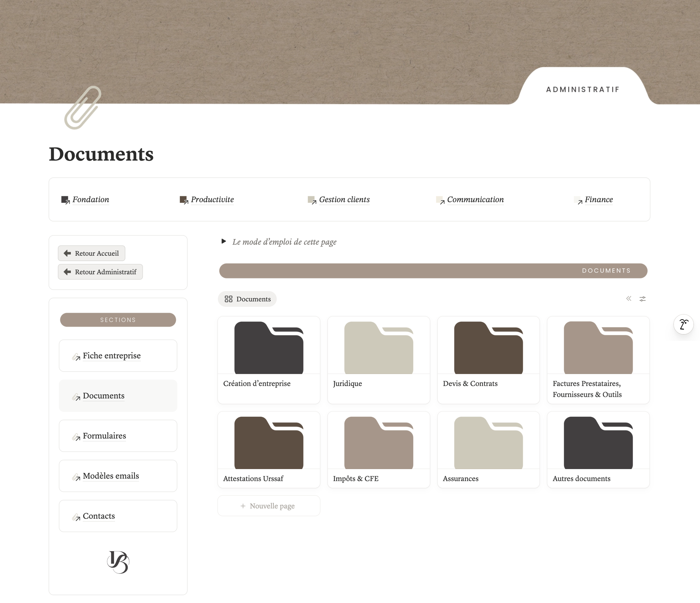Screen dimensions: 700x603
Task: Click the paperclip icon beside Formulaires
Action: [76, 437]
